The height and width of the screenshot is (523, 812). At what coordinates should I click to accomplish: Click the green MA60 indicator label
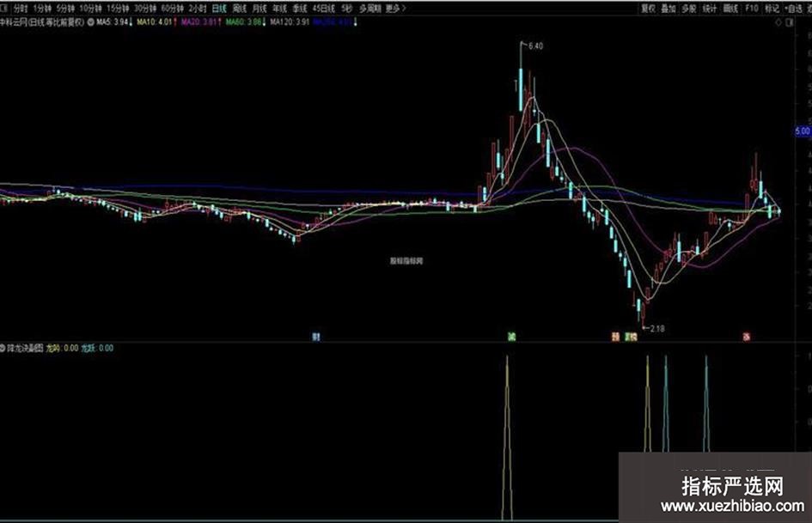click(x=243, y=22)
